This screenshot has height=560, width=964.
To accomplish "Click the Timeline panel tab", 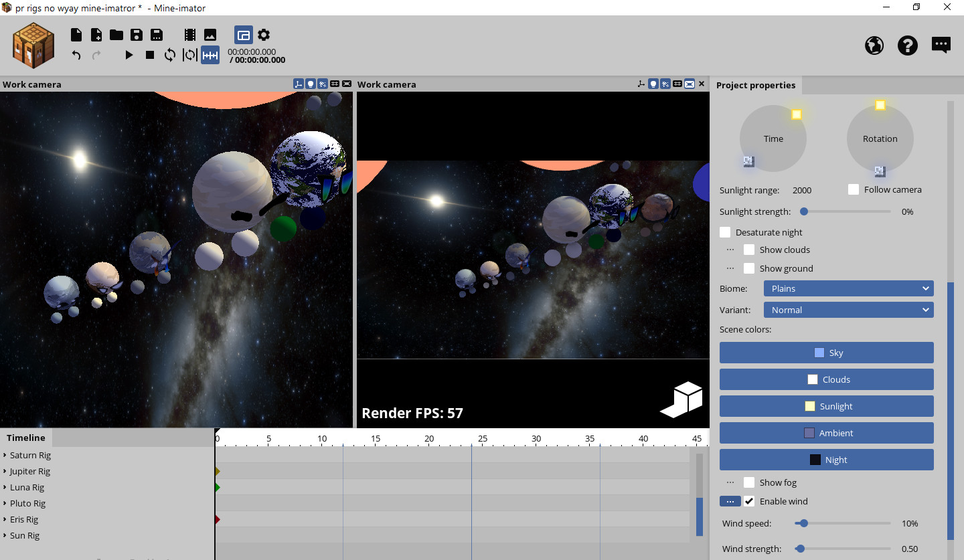I will click(x=25, y=438).
